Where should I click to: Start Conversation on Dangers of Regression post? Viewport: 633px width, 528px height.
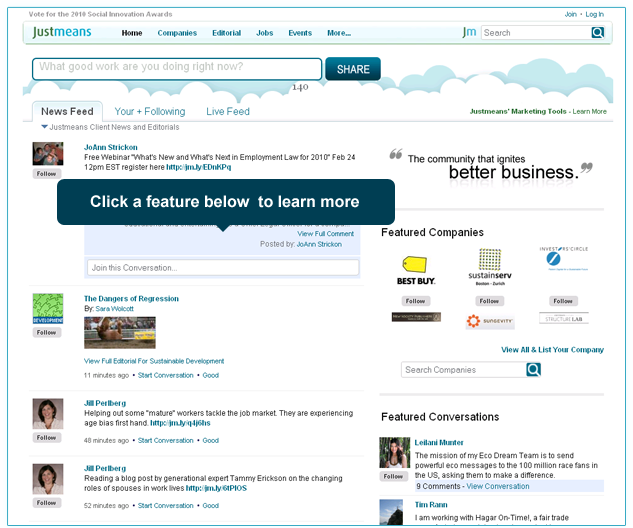[x=166, y=375]
